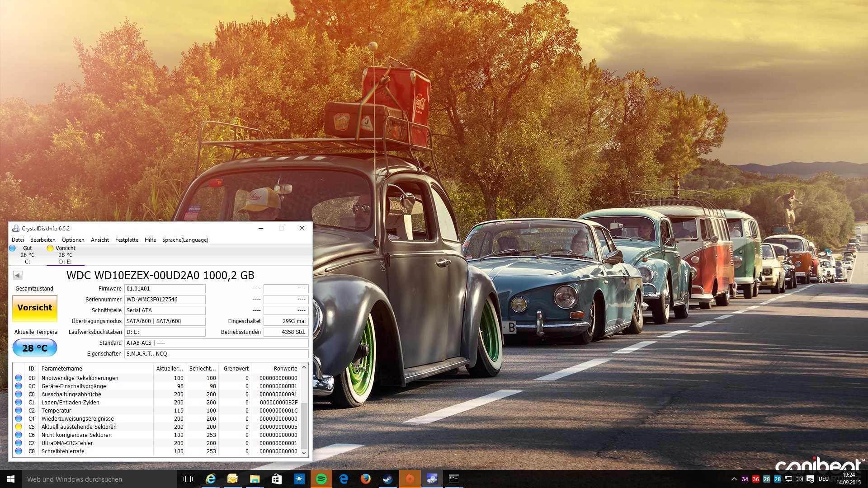Open the Optionen menu

click(x=73, y=240)
